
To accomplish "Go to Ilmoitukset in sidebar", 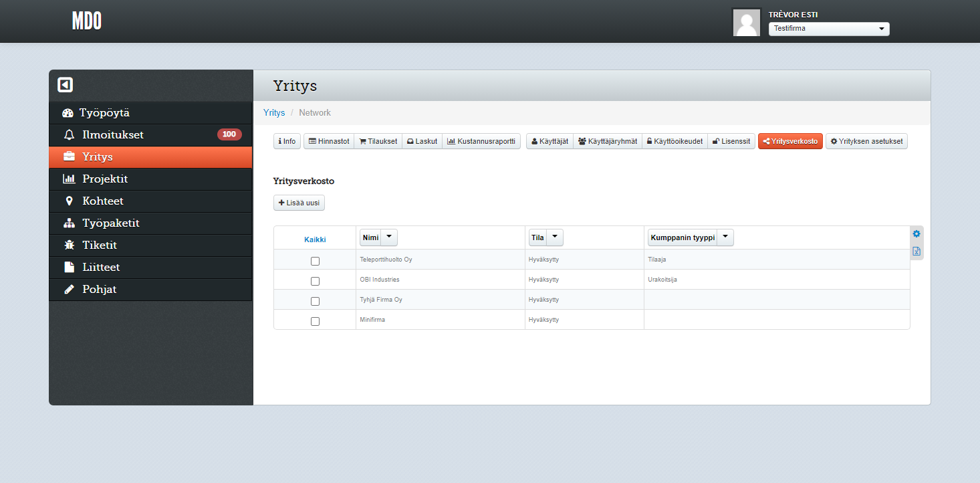I will [150, 135].
